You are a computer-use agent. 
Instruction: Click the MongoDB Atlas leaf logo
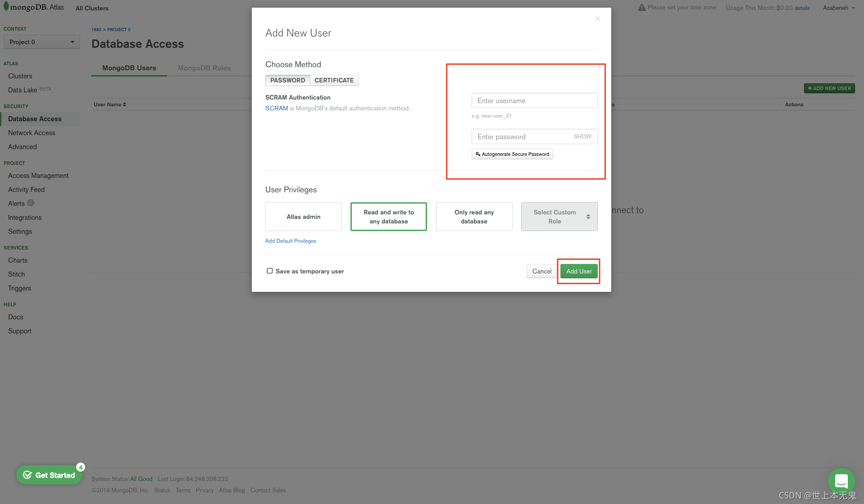click(6, 7)
